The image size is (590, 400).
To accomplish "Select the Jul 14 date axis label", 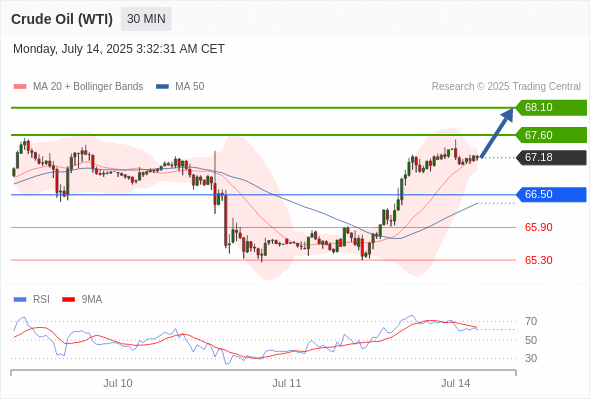I will point(455,383).
